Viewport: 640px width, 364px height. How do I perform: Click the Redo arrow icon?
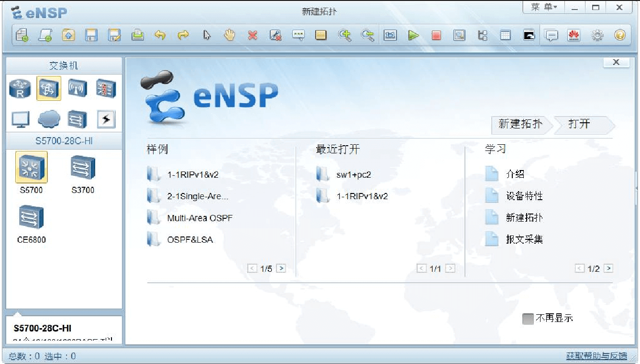click(183, 35)
